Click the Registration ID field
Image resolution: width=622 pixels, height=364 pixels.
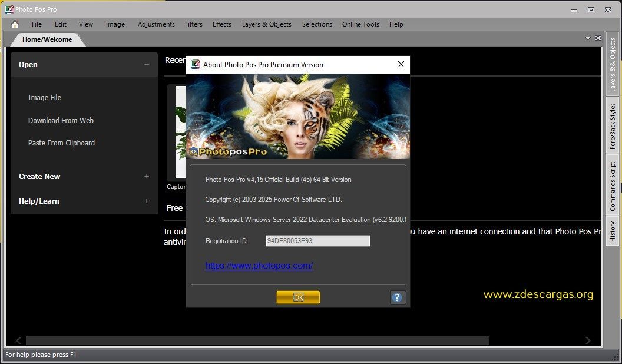point(317,241)
